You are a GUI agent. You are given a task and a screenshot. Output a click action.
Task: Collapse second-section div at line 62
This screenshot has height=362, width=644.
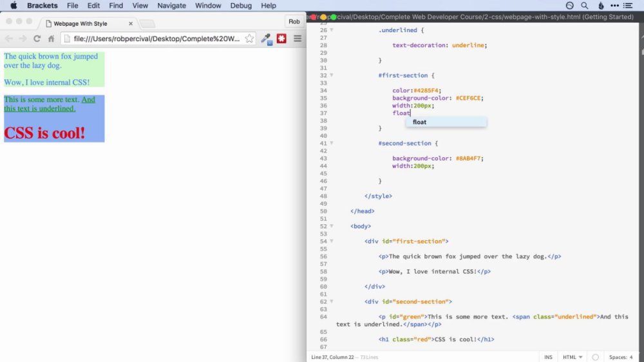pos(332,301)
